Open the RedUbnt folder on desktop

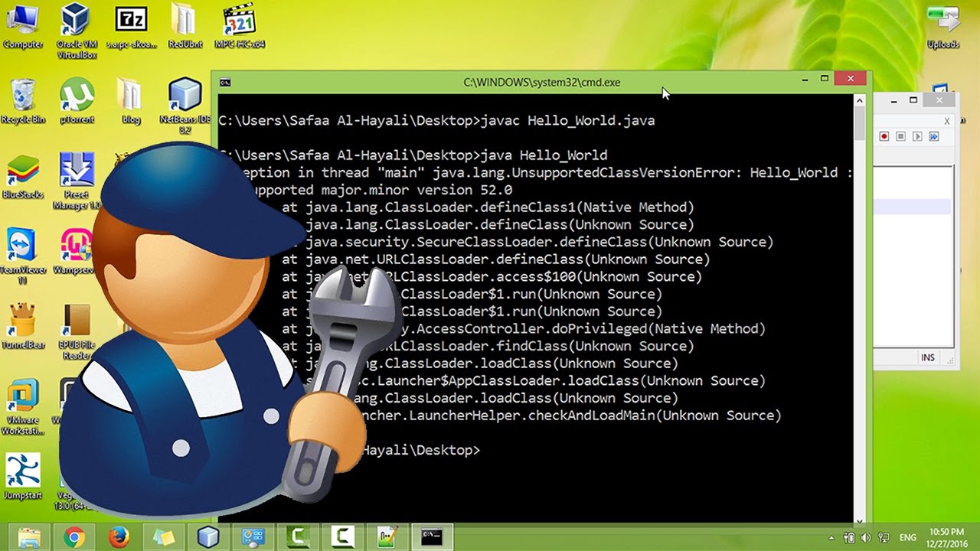pos(184,26)
